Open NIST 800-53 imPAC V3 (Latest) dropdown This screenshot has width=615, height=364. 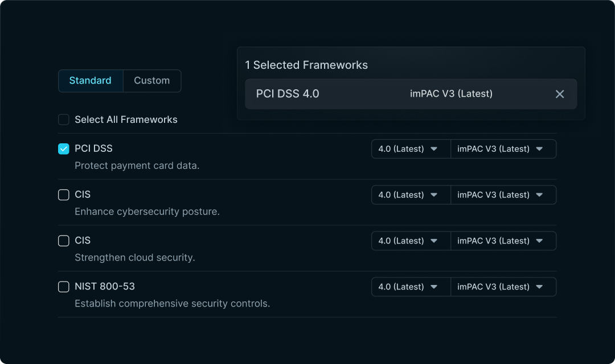click(503, 287)
